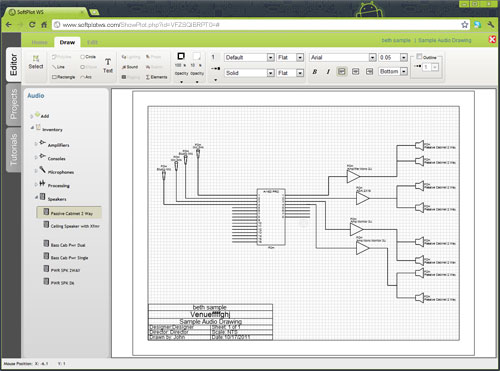500x371 pixels.
Task: Click the browser address bar
Action: 257,25
